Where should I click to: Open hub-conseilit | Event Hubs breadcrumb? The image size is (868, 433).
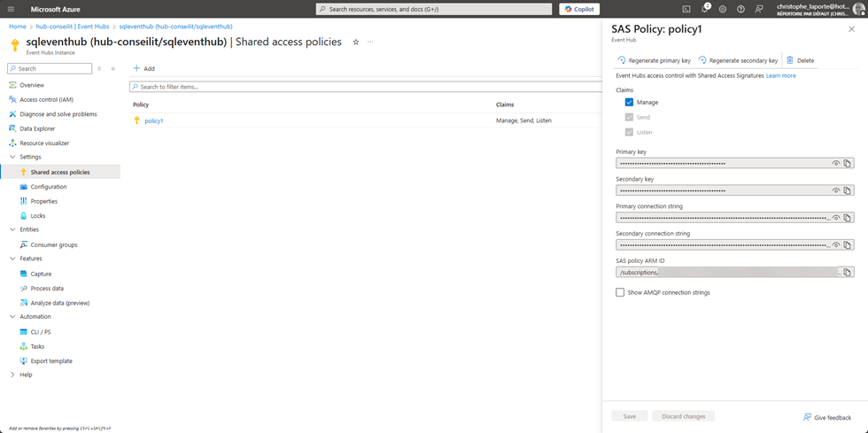click(72, 26)
